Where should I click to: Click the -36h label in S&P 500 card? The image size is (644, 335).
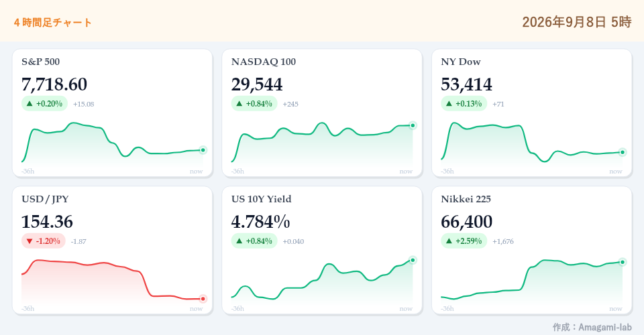[28, 172]
